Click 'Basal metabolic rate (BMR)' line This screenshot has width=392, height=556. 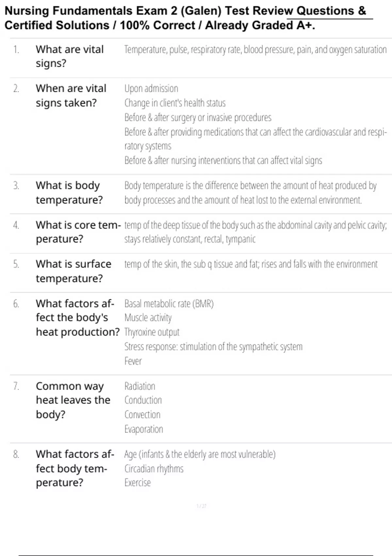tap(169, 304)
